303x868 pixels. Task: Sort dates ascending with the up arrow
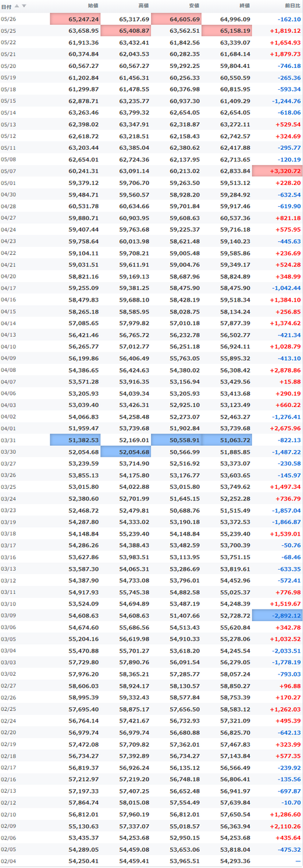17,5
